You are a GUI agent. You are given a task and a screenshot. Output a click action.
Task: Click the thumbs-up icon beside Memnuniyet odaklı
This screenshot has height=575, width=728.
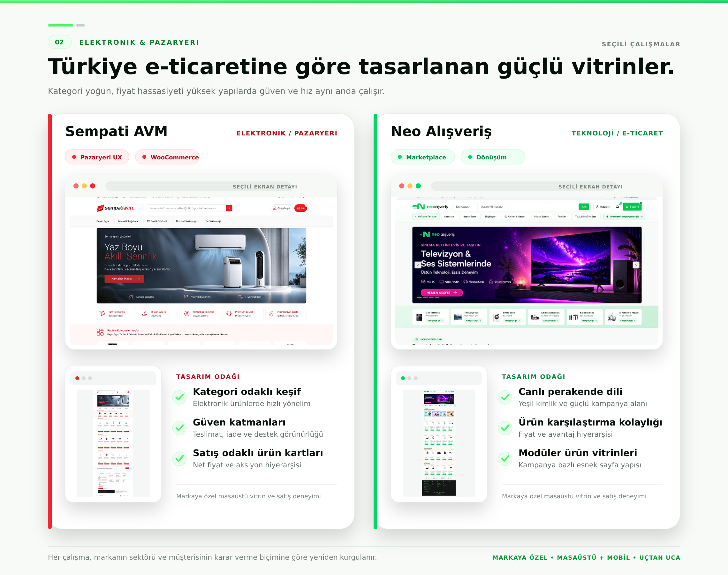click(x=271, y=313)
